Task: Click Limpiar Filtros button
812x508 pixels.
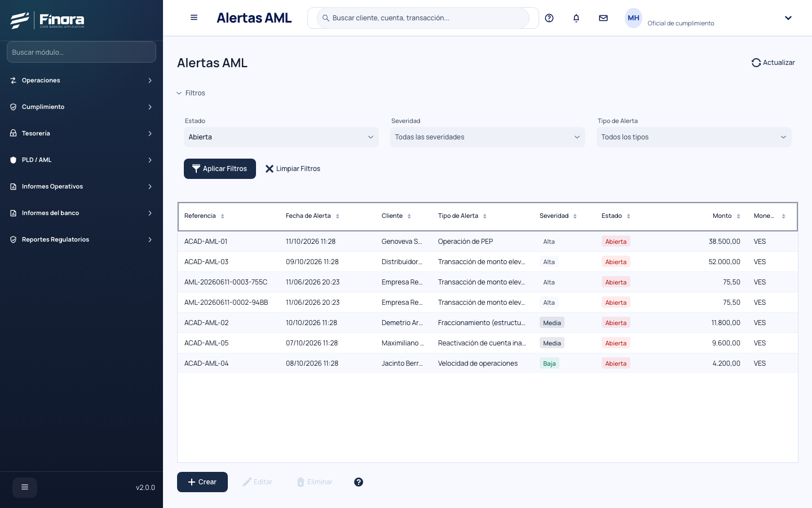Action: [x=293, y=169]
